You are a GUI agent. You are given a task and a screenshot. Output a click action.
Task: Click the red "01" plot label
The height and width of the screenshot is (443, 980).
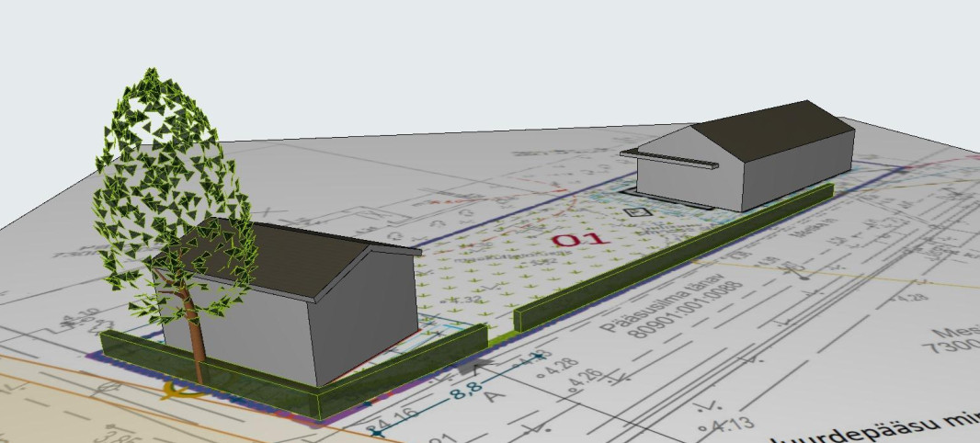580,240
